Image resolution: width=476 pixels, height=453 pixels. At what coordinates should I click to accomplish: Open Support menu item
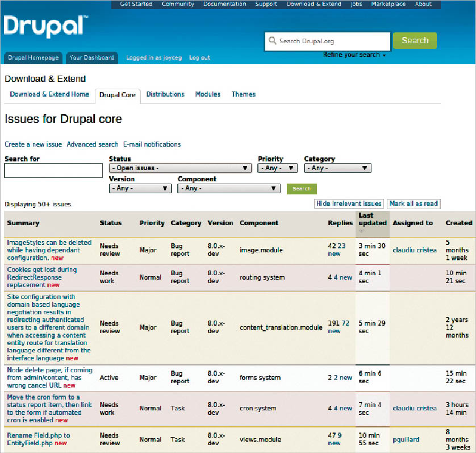(x=266, y=4)
